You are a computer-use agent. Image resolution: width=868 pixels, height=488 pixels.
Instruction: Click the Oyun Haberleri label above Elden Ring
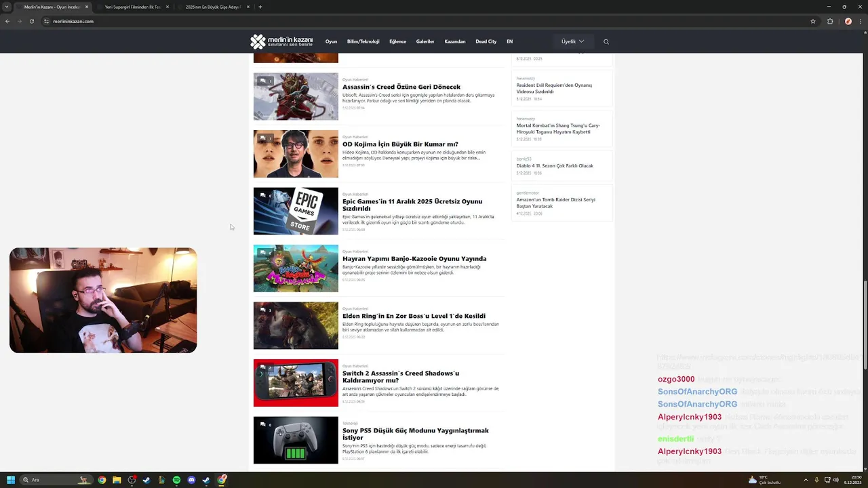(355, 308)
